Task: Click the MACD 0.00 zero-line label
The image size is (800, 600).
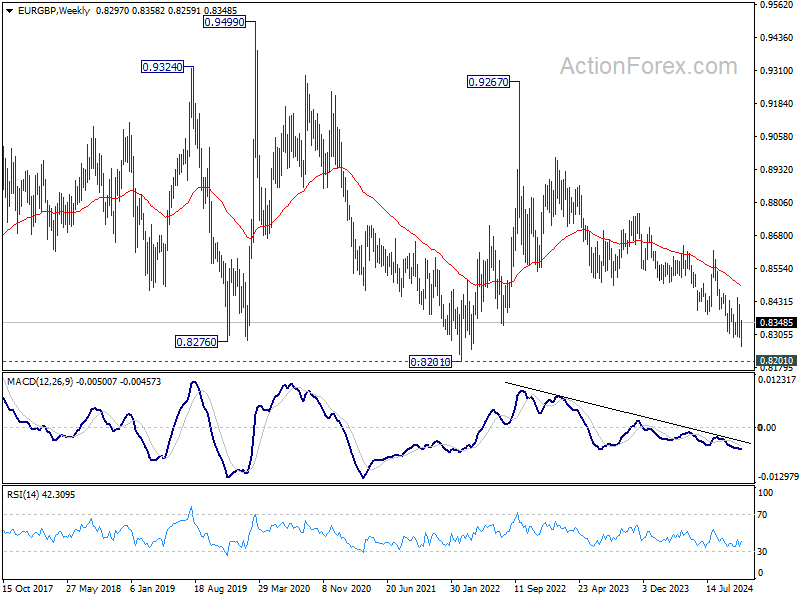Action: 767,428
